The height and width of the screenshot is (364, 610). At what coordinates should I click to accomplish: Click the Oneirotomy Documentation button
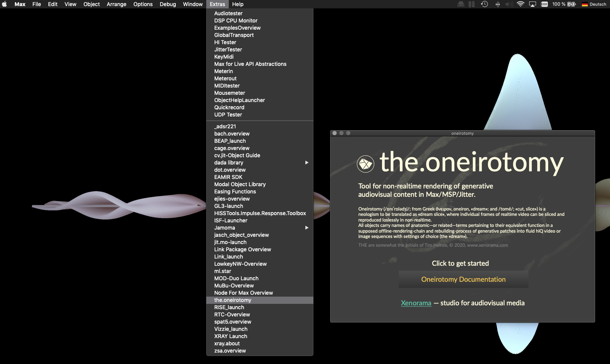point(463,279)
